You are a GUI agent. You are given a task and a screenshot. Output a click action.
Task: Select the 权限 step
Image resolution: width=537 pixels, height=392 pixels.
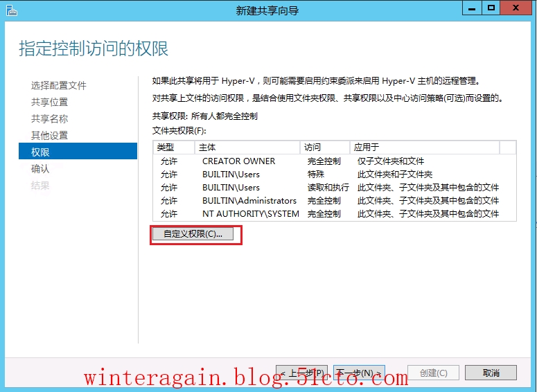(78, 151)
